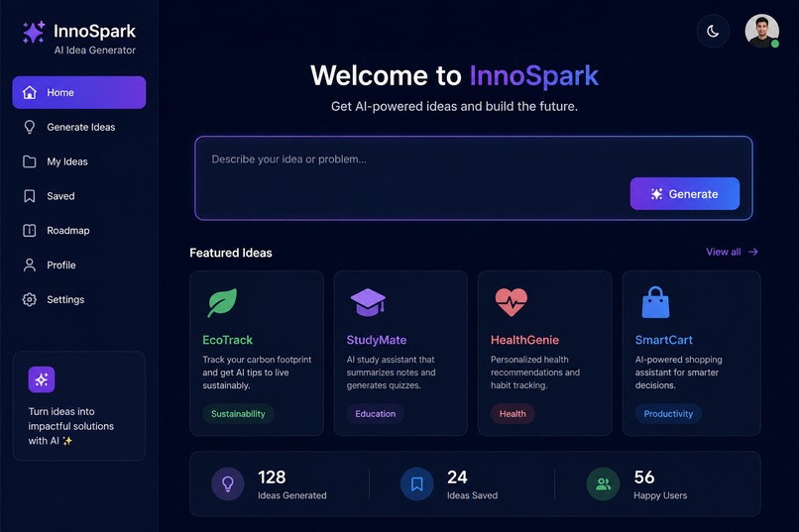This screenshot has width=799, height=532.
Task: Click the 'Welcome to InnoSpark' heading
Action: 455,75
